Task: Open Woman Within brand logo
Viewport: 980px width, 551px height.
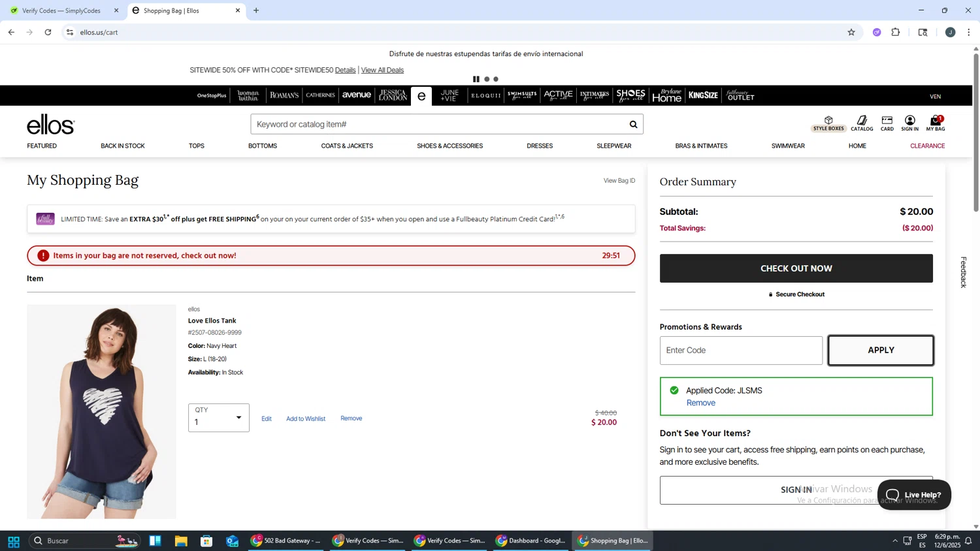Action: (248, 95)
